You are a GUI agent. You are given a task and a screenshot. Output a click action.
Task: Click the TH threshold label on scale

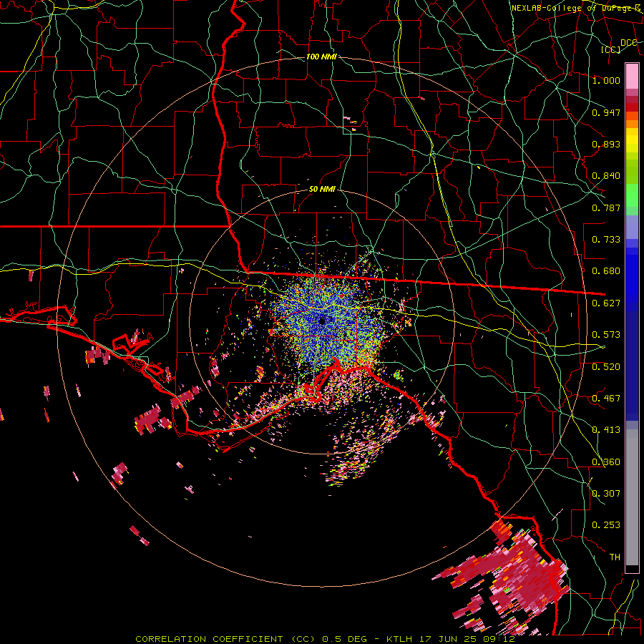point(615,557)
